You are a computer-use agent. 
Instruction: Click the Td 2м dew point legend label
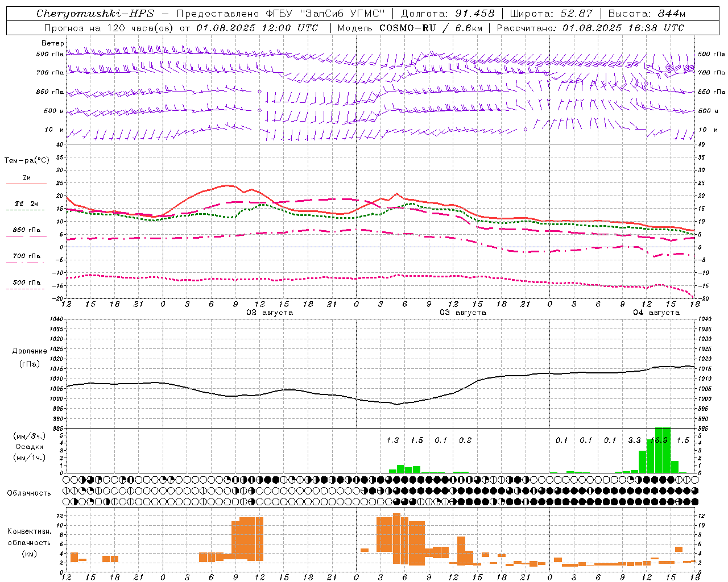coord(26,203)
